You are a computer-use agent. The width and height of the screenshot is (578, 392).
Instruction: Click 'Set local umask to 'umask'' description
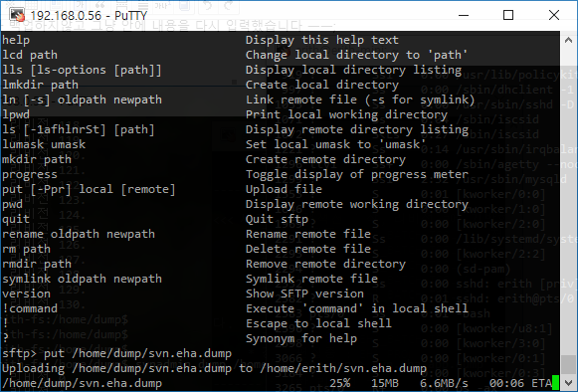tap(335, 144)
